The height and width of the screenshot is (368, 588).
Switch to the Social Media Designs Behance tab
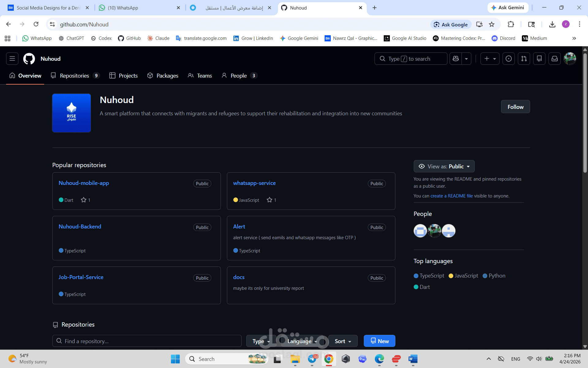click(49, 8)
